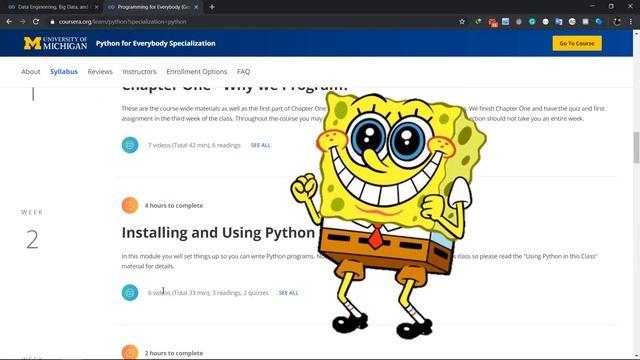Select the Syllabus tab

[64, 71]
